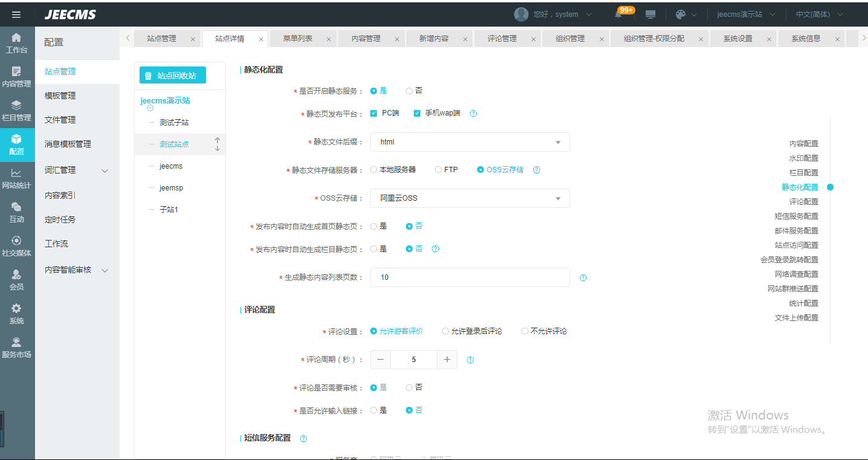Open the notification bell icon
The width and height of the screenshot is (868, 460).
pyautogui.click(x=619, y=15)
